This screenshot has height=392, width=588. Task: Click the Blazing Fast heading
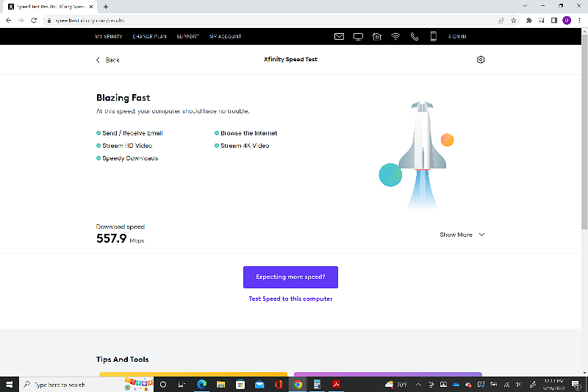tap(123, 98)
